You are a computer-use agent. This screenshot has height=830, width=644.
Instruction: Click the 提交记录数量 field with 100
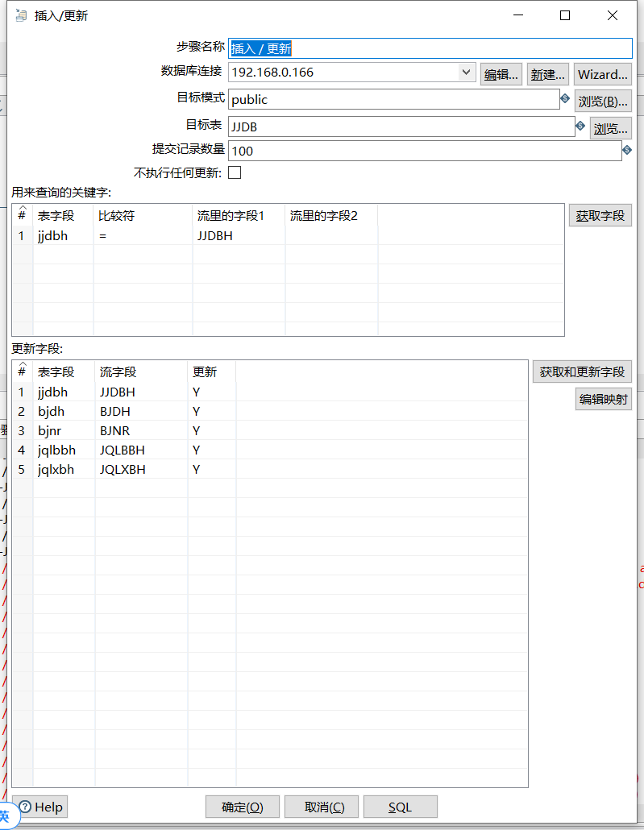pyautogui.click(x=425, y=151)
